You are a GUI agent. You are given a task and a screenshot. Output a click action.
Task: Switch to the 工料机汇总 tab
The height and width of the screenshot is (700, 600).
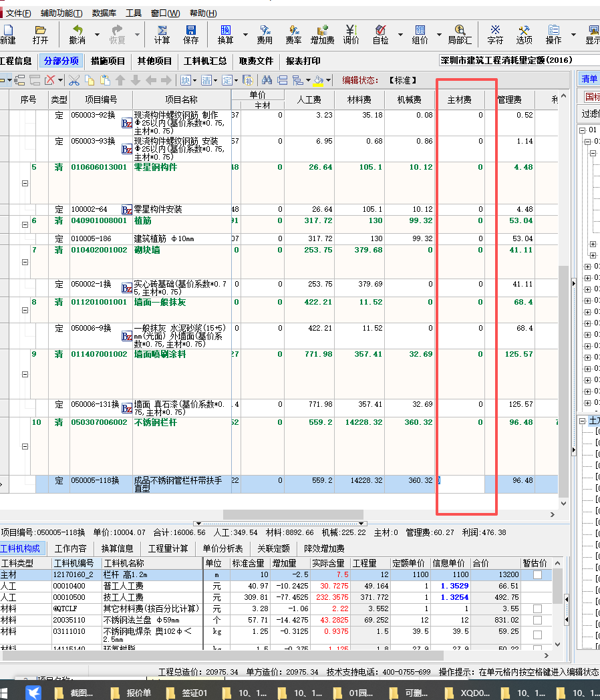coord(205,61)
